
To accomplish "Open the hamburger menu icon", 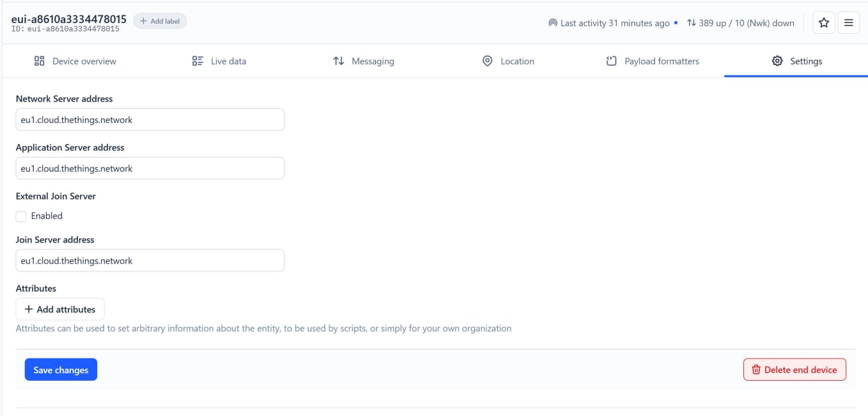I will point(848,23).
